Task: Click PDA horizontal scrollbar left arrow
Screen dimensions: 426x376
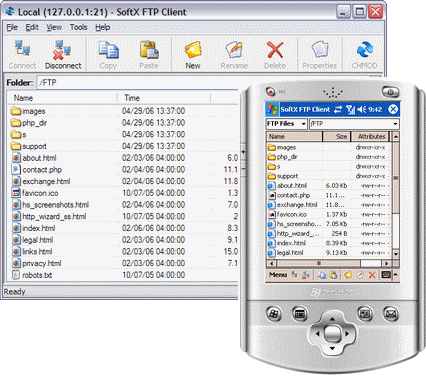Action: [x=271, y=263]
